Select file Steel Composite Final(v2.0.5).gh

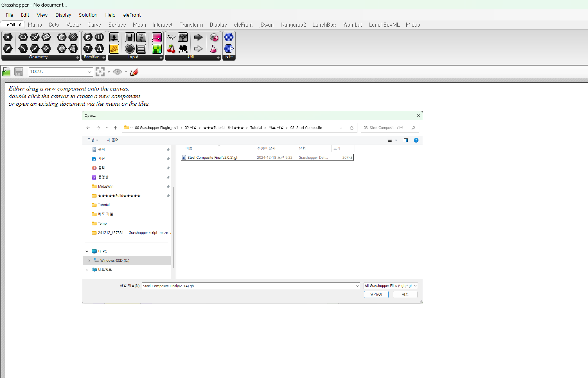tap(267, 157)
